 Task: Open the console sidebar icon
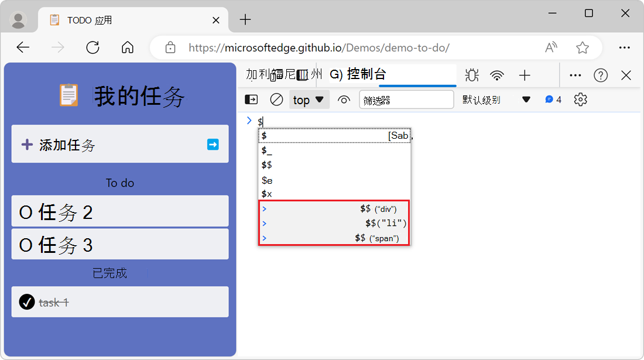[251, 100]
